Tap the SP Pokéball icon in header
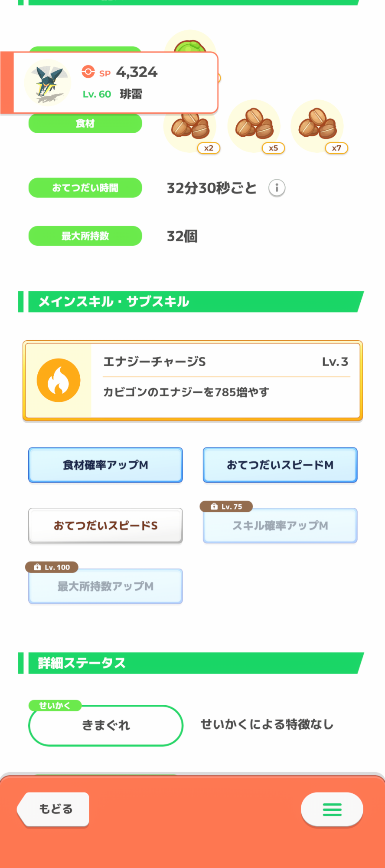The image size is (385, 868). pos(88,72)
